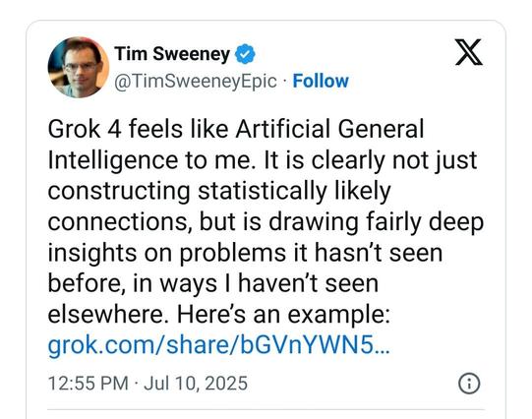Viewport: 532px width, 419px height.
Task: Click 'before, in ways I haven't seen' line
Action: 213,283
